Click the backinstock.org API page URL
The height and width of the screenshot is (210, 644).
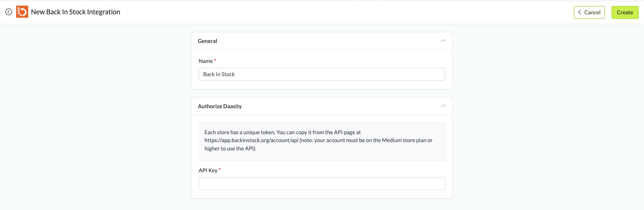pos(251,140)
